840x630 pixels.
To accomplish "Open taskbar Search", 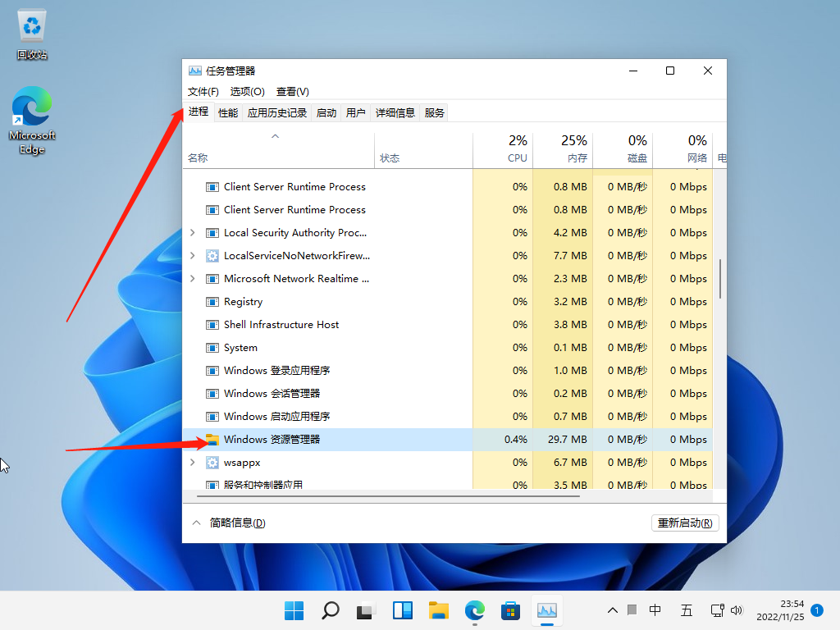I will (330, 610).
